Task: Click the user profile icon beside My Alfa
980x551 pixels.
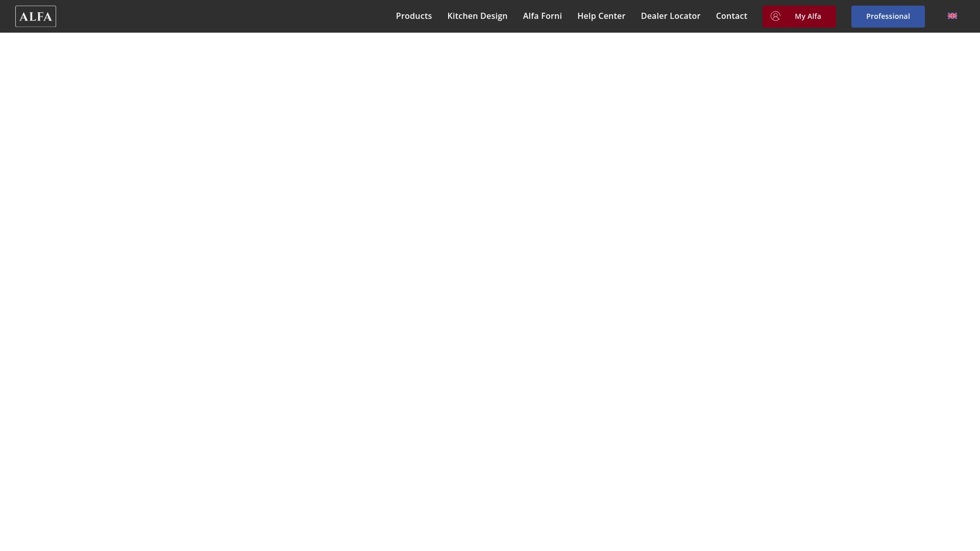Action: pos(775,16)
